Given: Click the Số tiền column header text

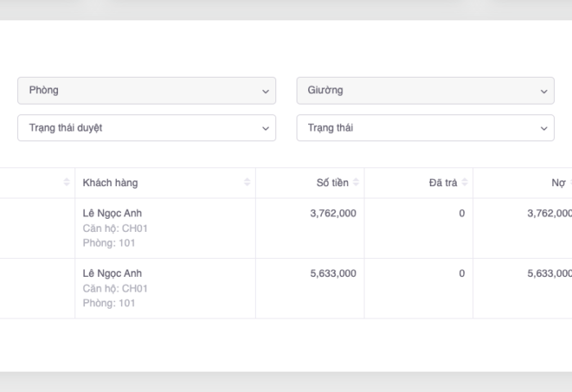Looking at the screenshot, I should pyautogui.click(x=332, y=183).
